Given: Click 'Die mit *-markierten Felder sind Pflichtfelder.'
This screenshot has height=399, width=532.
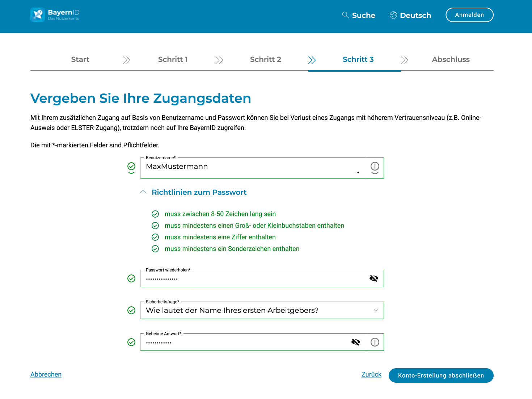Looking at the screenshot, I should click(95, 145).
